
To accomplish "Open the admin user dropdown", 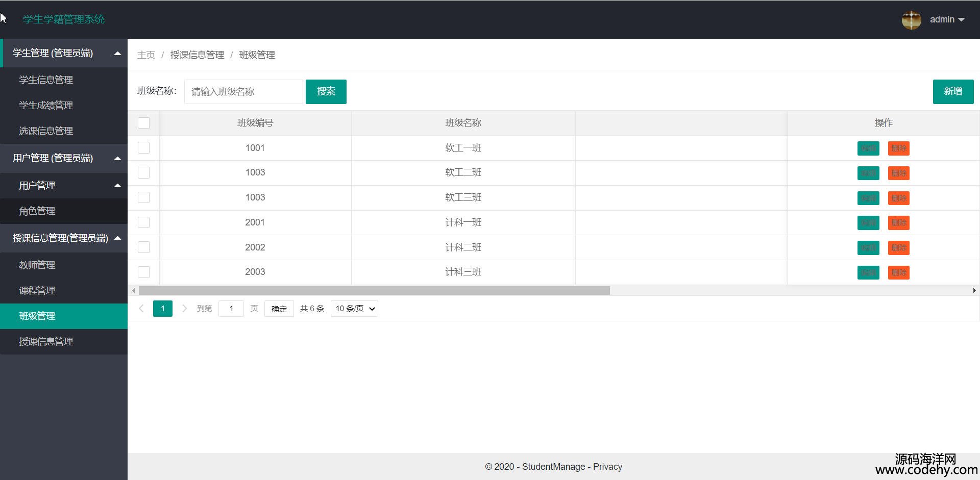I will point(947,19).
